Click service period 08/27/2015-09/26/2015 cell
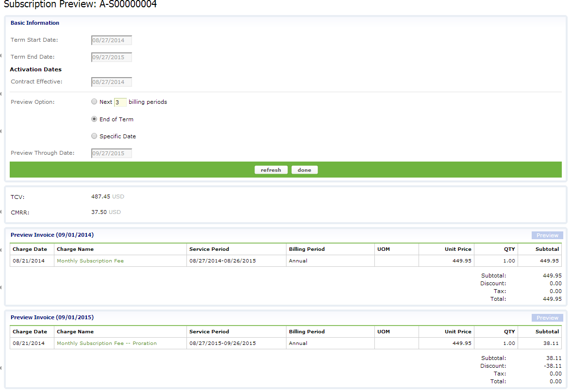 (x=236, y=343)
